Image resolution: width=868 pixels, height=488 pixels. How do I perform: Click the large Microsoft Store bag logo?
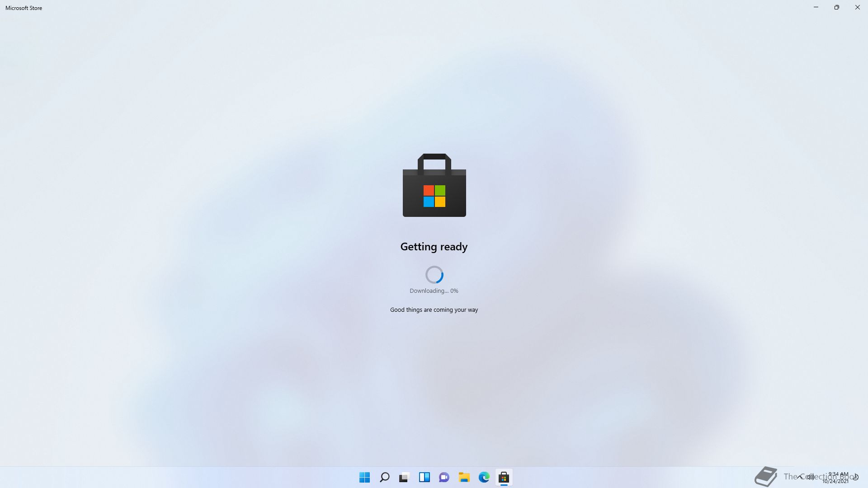click(434, 185)
